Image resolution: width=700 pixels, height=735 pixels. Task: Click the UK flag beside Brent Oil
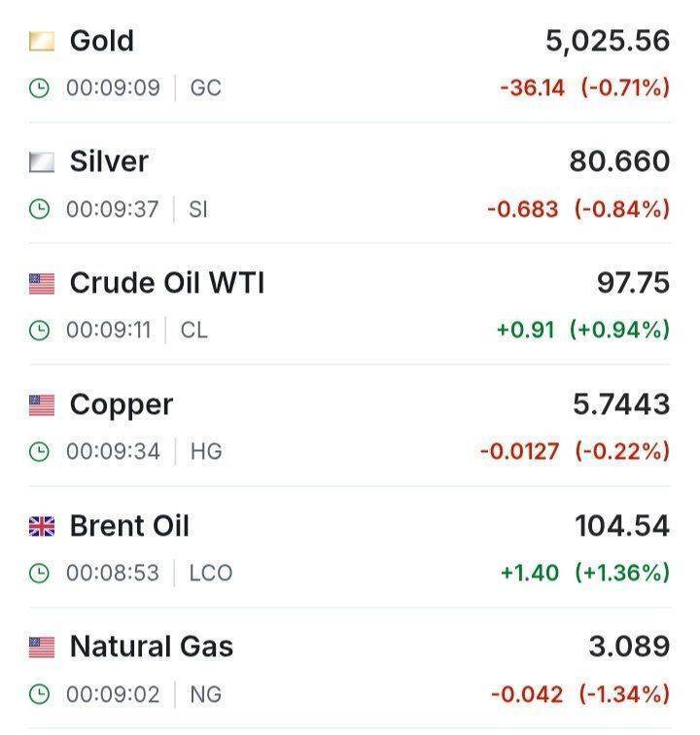click(x=42, y=527)
